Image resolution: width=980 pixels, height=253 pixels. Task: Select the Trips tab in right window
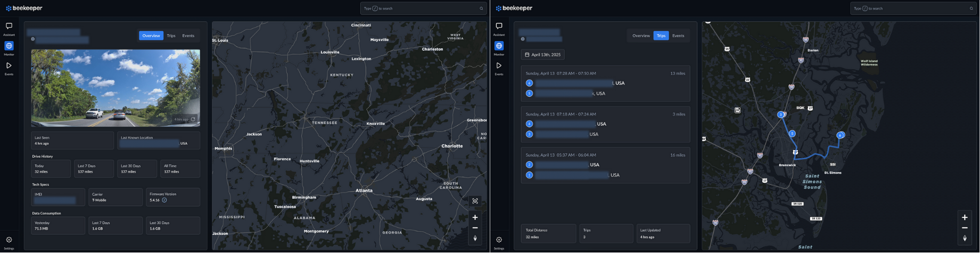pos(661,36)
